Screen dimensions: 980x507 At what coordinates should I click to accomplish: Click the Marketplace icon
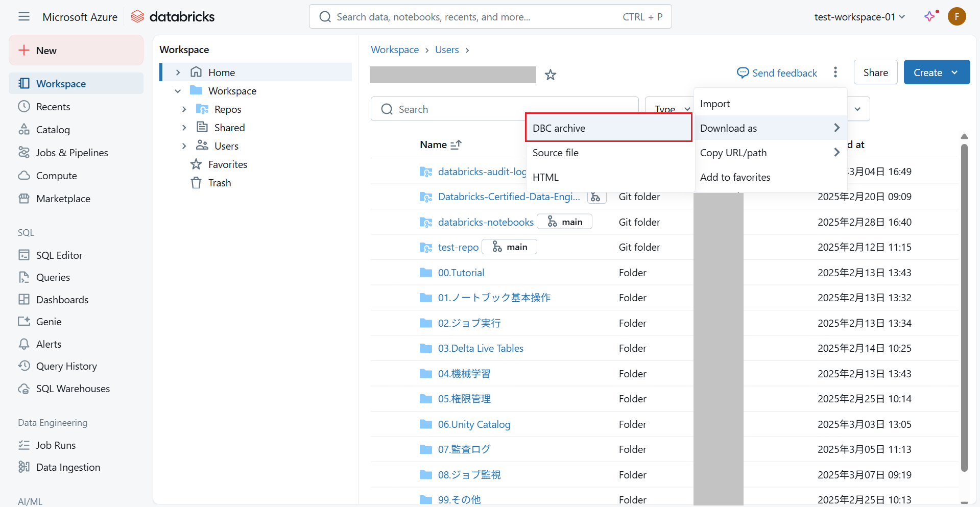point(24,199)
